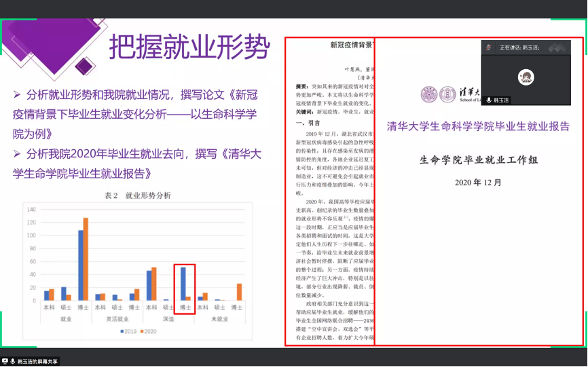Click the blue 2019 legend swatch
The image size is (588, 367).
click(x=122, y=330)
